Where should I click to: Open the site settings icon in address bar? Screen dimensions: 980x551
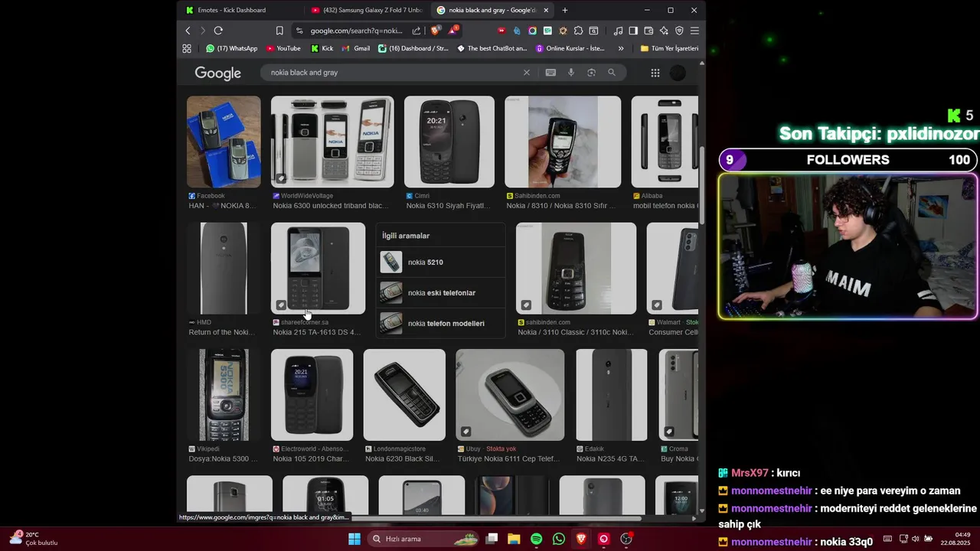299,31
